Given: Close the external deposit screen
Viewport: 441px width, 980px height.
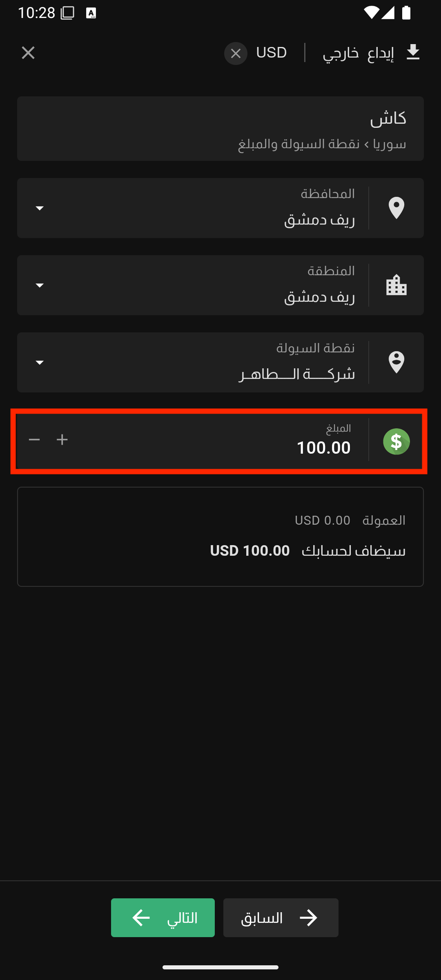Looking at the screenshot, I should [28, 53].
